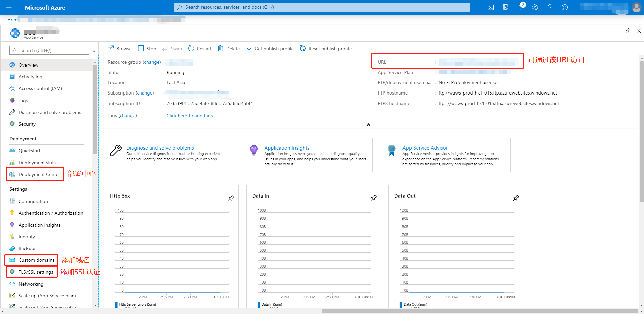
Task: Open directory and subscription filter icon
Action: [505, 7]
